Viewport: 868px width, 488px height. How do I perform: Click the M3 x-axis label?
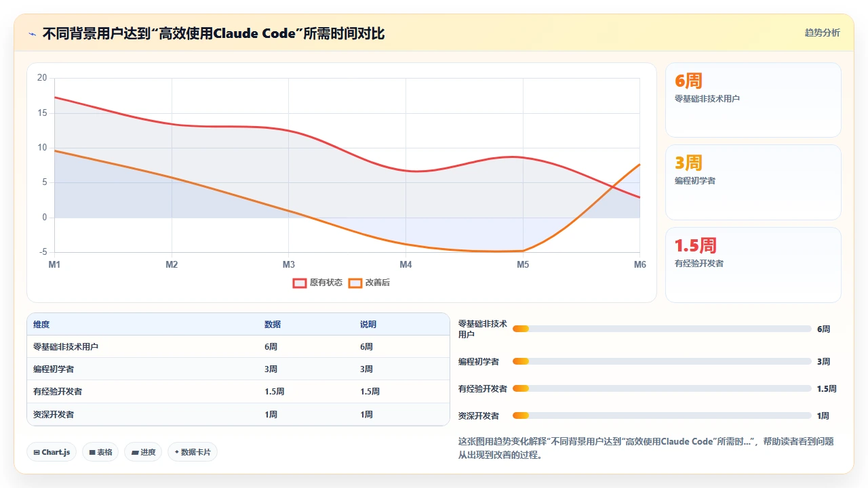289,264
